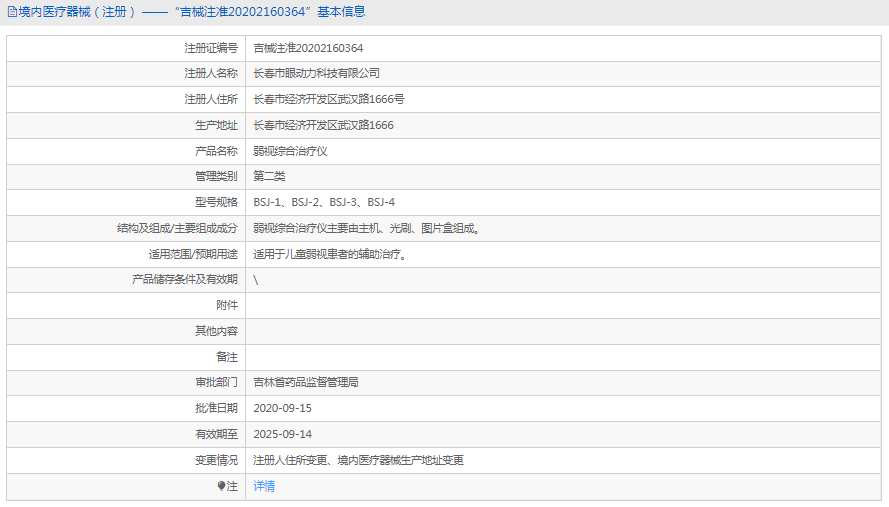The image size is (889, 507).
Task: Click the 注册人住所 label
Action: 211,99
